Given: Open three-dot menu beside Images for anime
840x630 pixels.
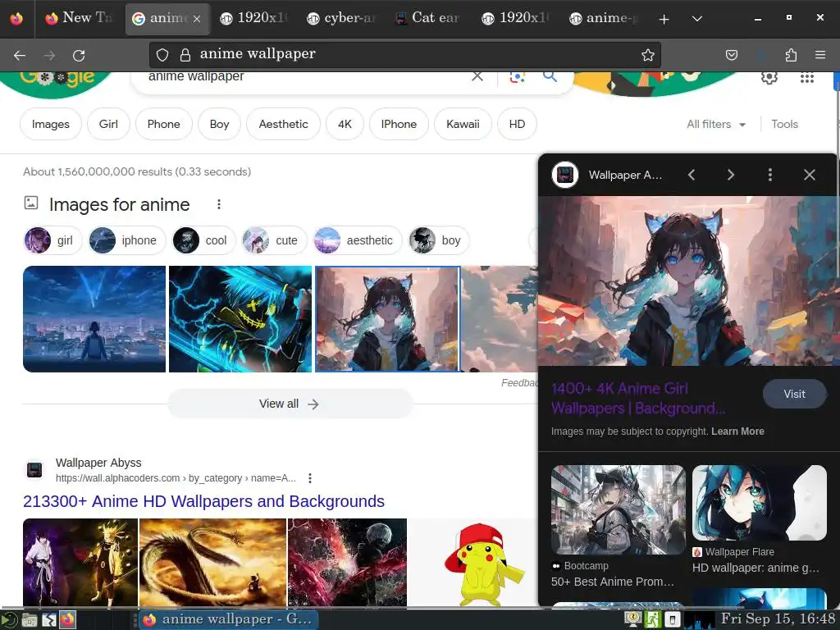Looking at the screenshot, I should point(218,204).
